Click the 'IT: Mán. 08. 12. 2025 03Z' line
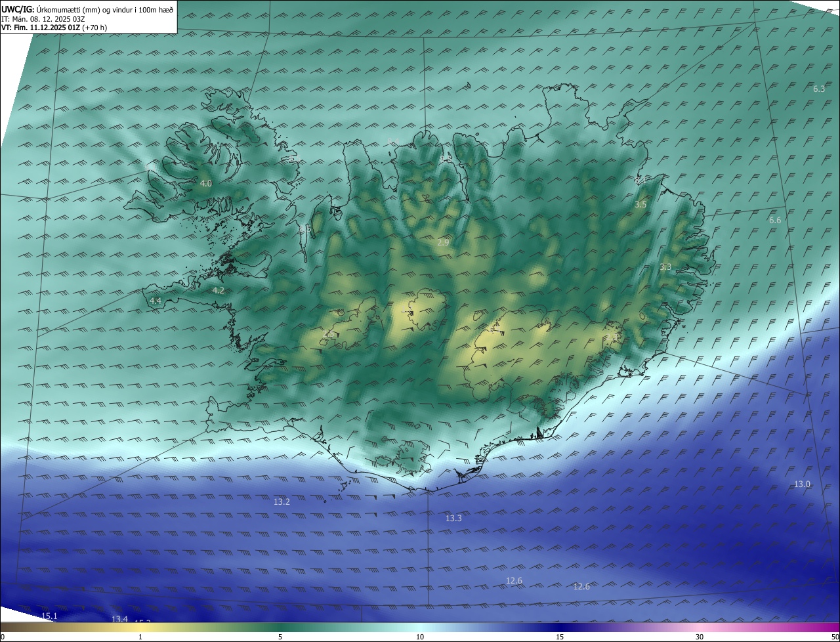The height and width of the screenshot is (642, 840). (x=43, y=18)
